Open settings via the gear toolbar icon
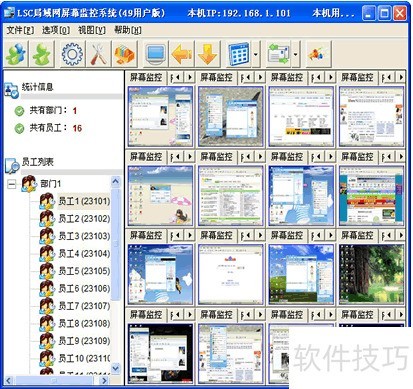This screenshot has height=389, width=413. (72, 54)
